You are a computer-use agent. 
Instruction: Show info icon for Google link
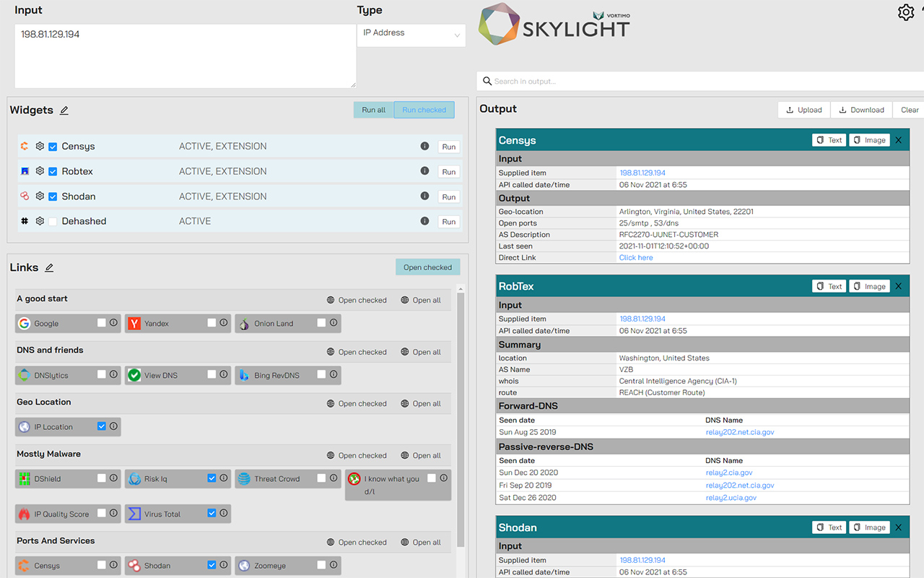(113, 323)
